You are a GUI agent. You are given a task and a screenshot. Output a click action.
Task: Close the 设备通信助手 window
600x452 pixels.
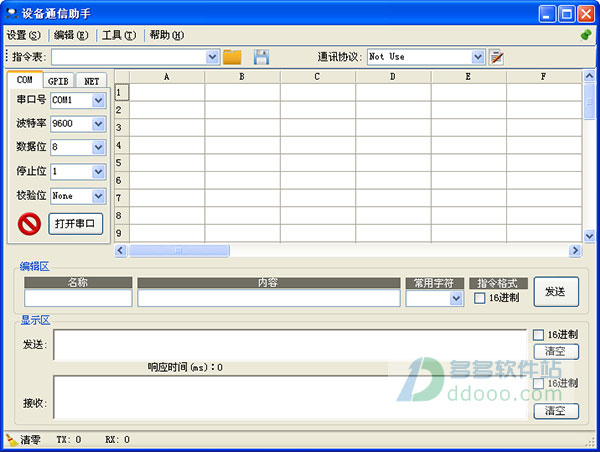coord(586,14)
